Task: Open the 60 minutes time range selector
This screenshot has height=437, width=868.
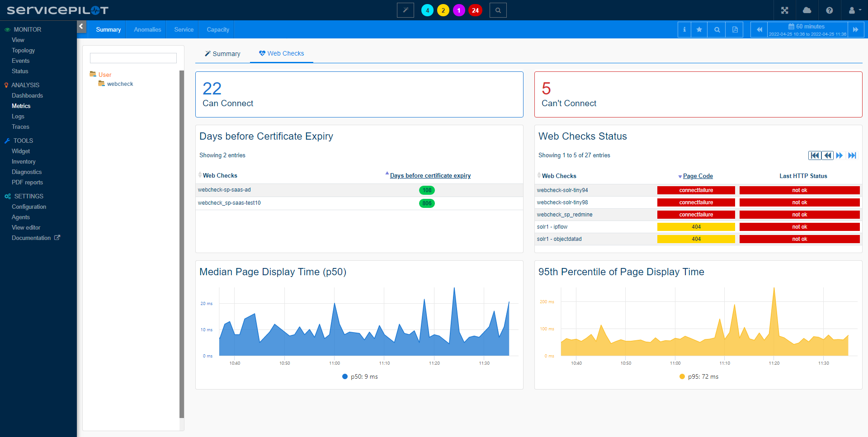Action: [807, 30]
